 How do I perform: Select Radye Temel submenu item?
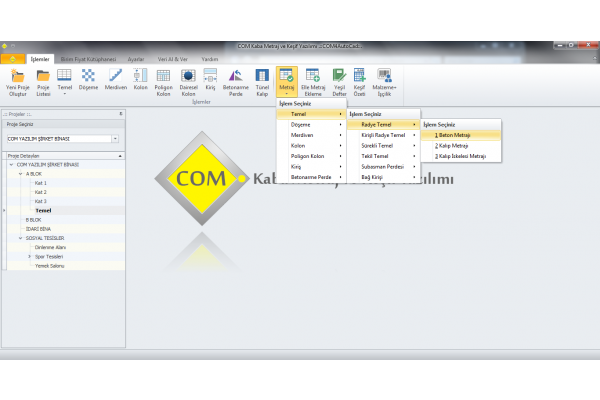(384, 125)
